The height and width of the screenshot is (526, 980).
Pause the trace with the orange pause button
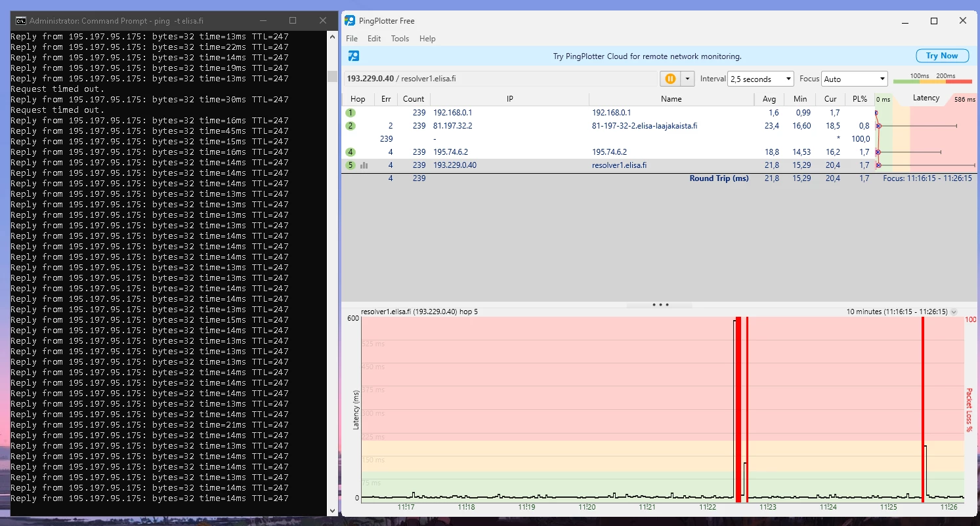(670, 79)
